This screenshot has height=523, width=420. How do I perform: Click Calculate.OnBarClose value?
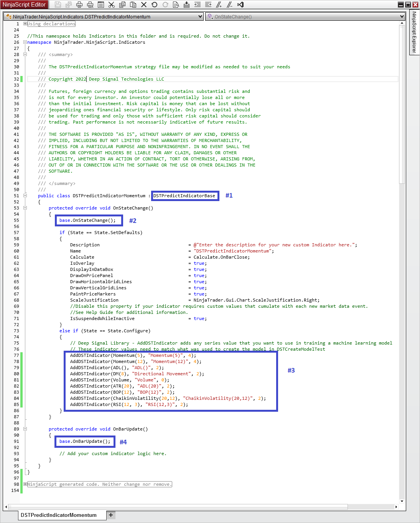(x=222, y=257)
